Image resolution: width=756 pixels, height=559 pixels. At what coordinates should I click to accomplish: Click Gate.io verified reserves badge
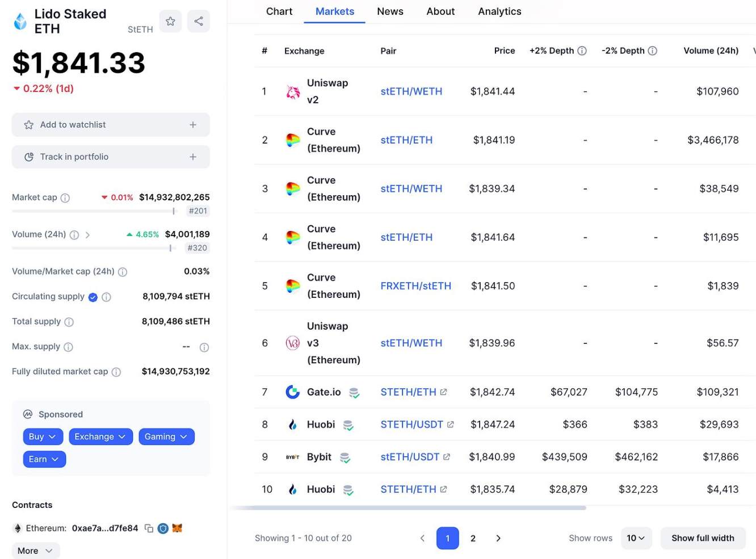tap(354, 393)
